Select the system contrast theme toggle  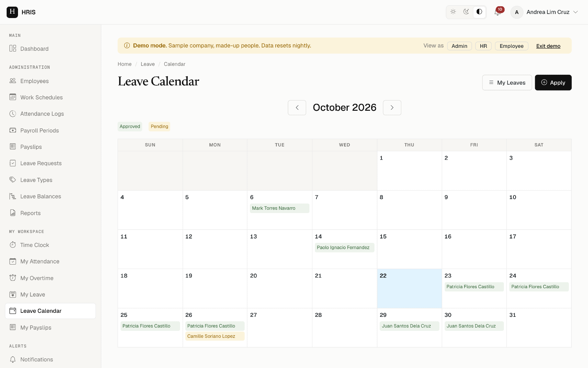pyautogui.click(x=479, y=12)
